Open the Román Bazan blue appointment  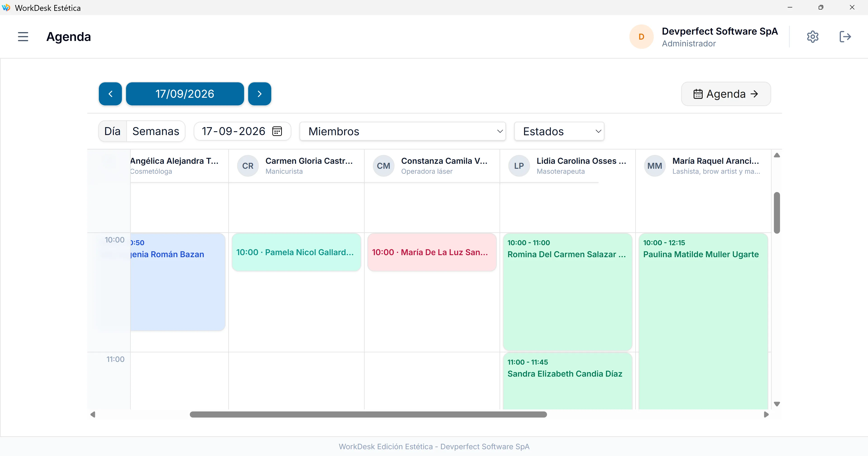pyautogui.click(x=178, y=282)
